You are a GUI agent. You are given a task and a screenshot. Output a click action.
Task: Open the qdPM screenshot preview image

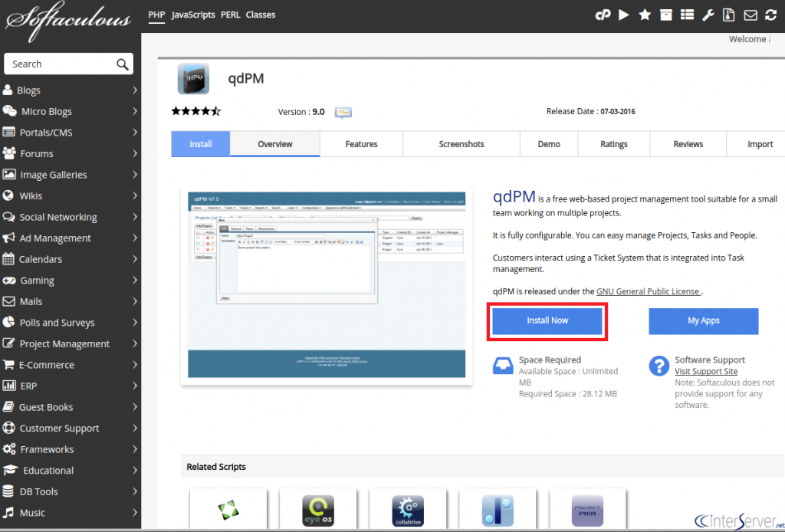327,284
